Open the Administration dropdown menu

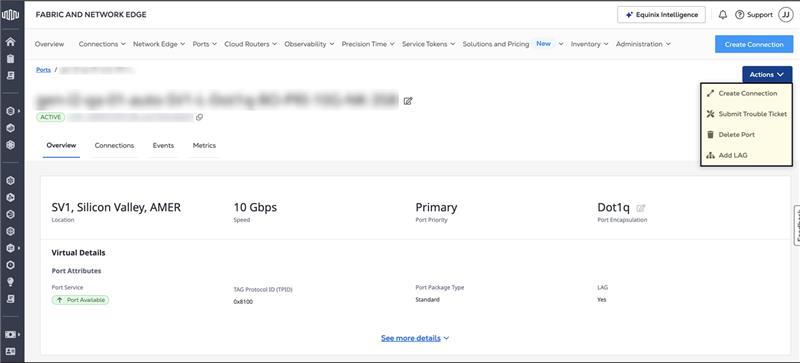643,44
